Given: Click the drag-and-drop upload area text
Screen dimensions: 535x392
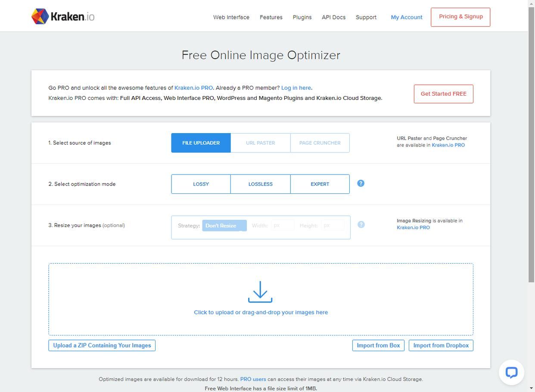Looking at the screenshot, I should [x=261, y=312].
